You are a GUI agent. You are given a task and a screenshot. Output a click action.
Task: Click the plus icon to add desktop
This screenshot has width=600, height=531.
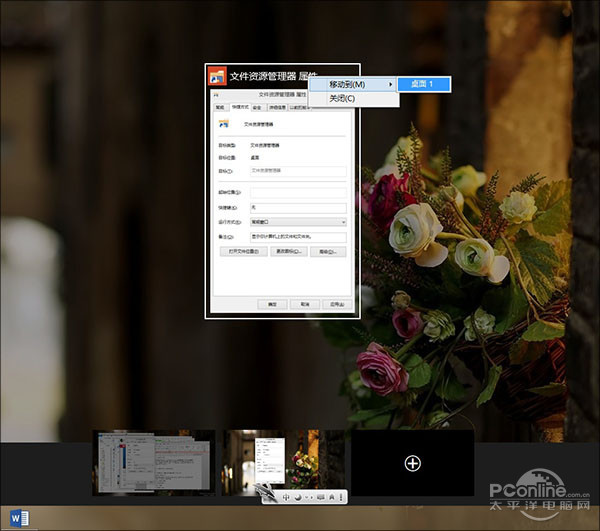[412, 463]
